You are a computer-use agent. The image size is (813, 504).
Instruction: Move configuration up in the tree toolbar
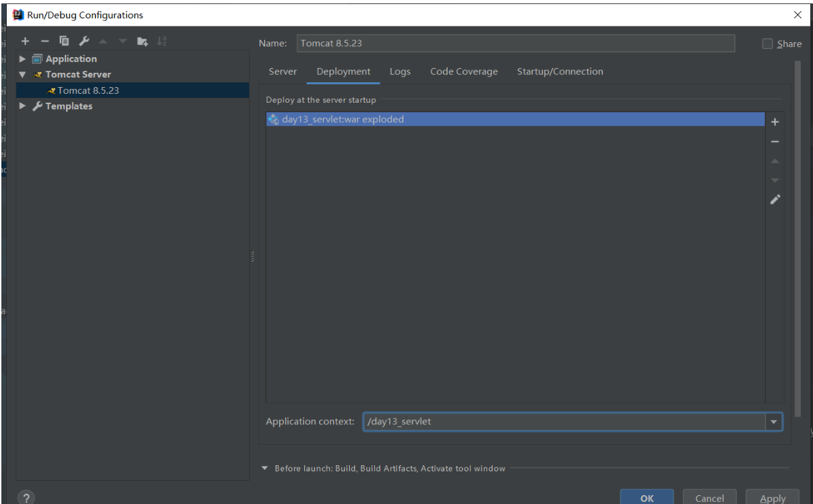point(103,41)
